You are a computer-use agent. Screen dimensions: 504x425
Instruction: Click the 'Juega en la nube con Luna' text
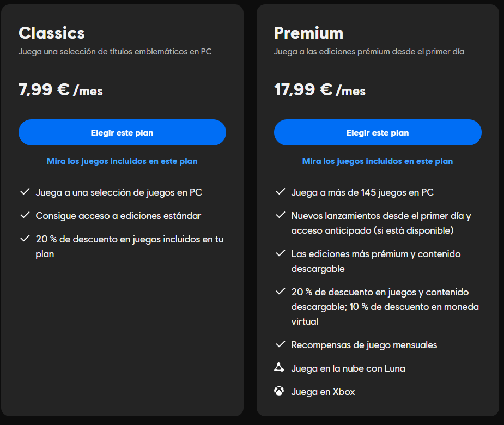pos(348,368)
